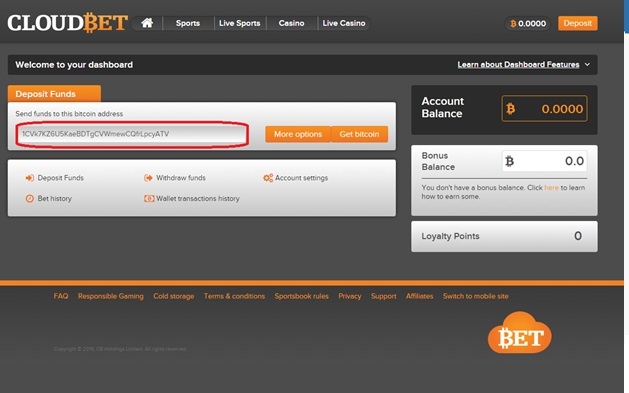Open Sportsbook rules footer link
Viewport: 629px width, 393px height.
[x=302, y=296]
